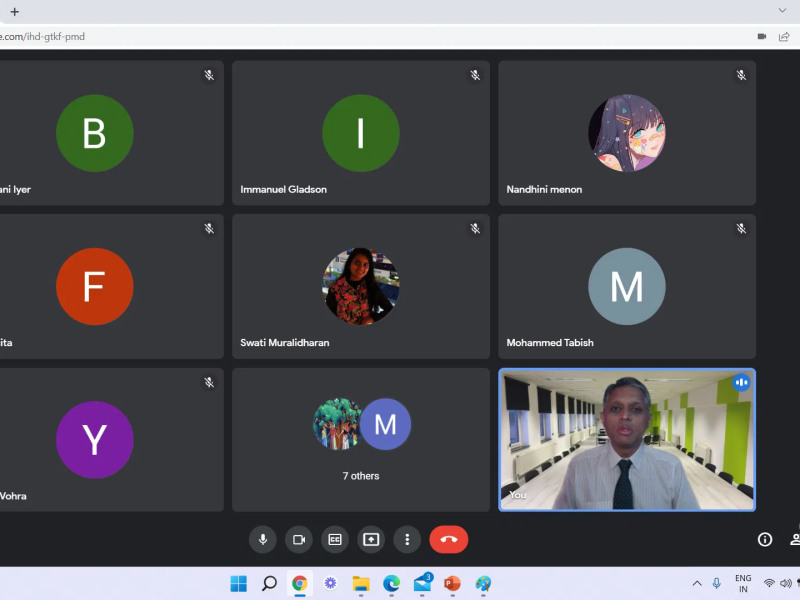
Task: Click the present screen button
Action: pos(371,539)
